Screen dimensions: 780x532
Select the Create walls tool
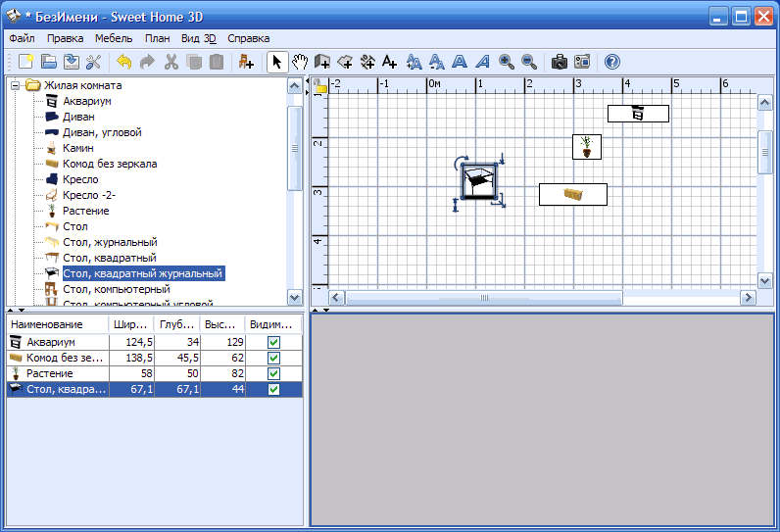click(x=323, y=62)
